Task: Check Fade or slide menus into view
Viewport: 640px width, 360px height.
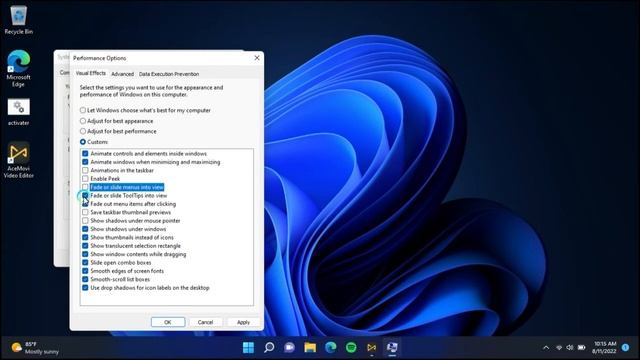Action: (85, 187)
